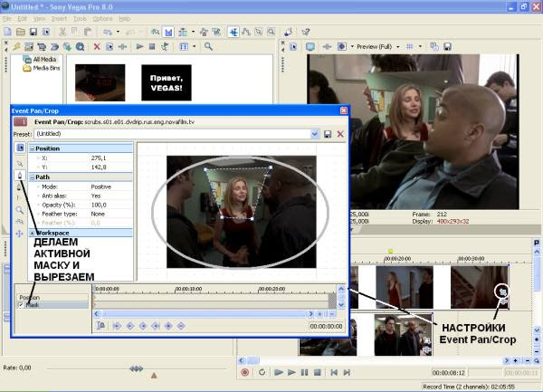Adjust the Rate scrub slider handle

136,369
